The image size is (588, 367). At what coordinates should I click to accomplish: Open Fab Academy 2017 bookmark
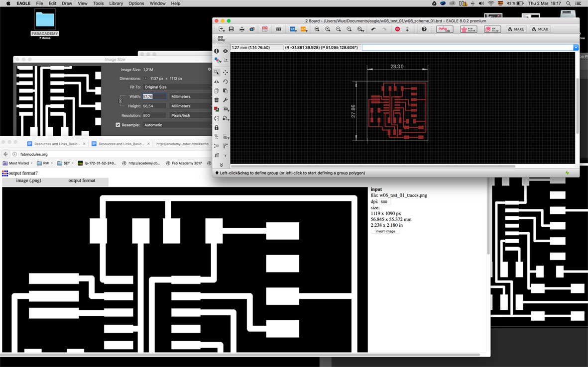click(x=184, y=163)
